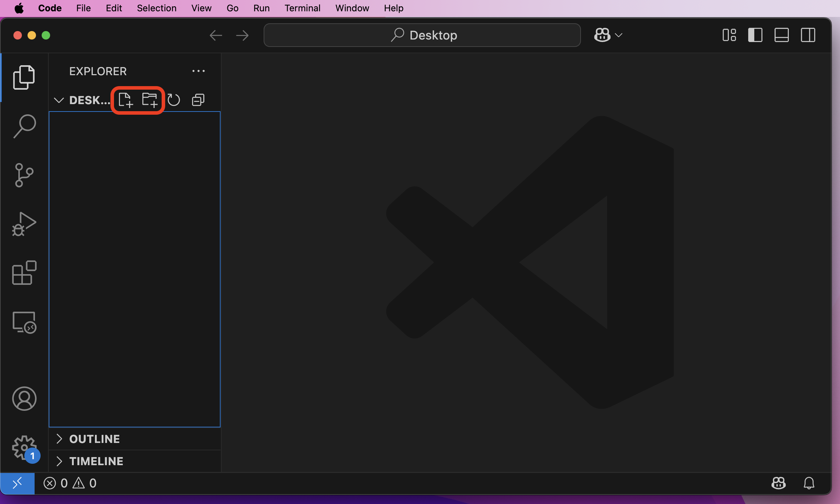This screenshot has width=840, height=504.
Task: Open the Customize Layout menu
Action: (729, 35)
